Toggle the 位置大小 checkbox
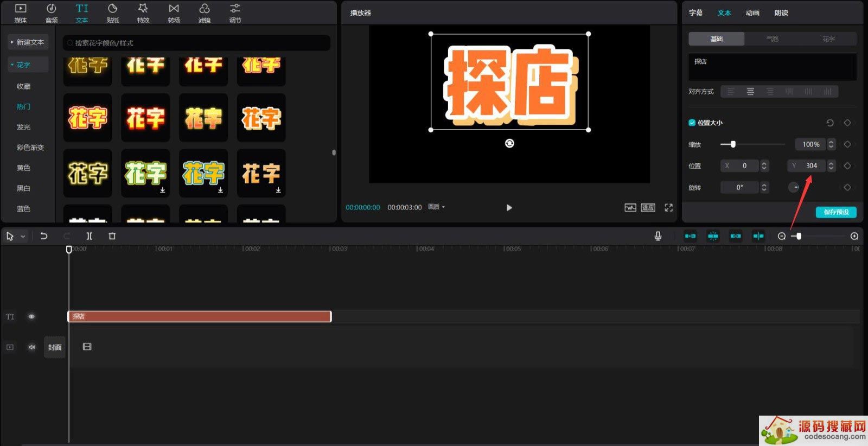This screenshot has width=868, height=446. coord(692,123)
